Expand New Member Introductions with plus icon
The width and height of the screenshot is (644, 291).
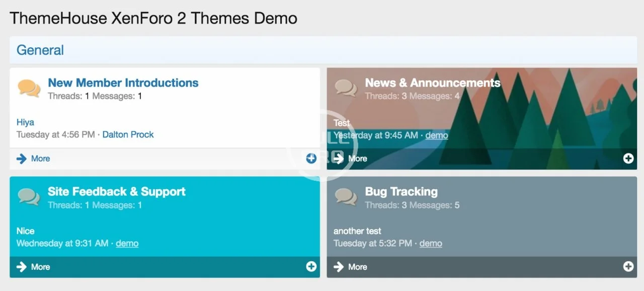click(311, 159)
